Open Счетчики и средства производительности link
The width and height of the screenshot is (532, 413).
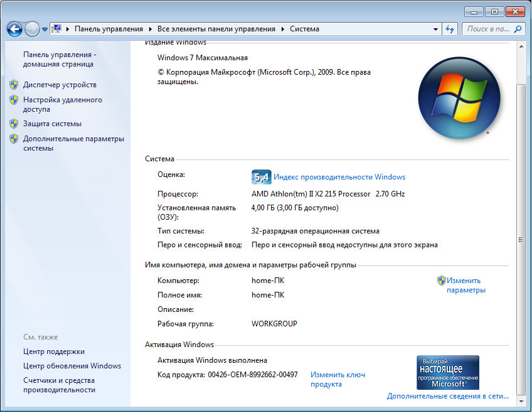[x=59, y=385]
